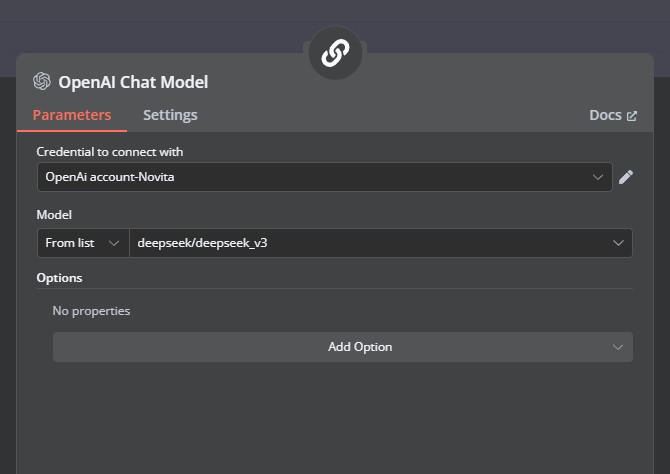The height and width of the screenshot is (474, 670).
Task: Open the Docs link
Action: (613, 115)
